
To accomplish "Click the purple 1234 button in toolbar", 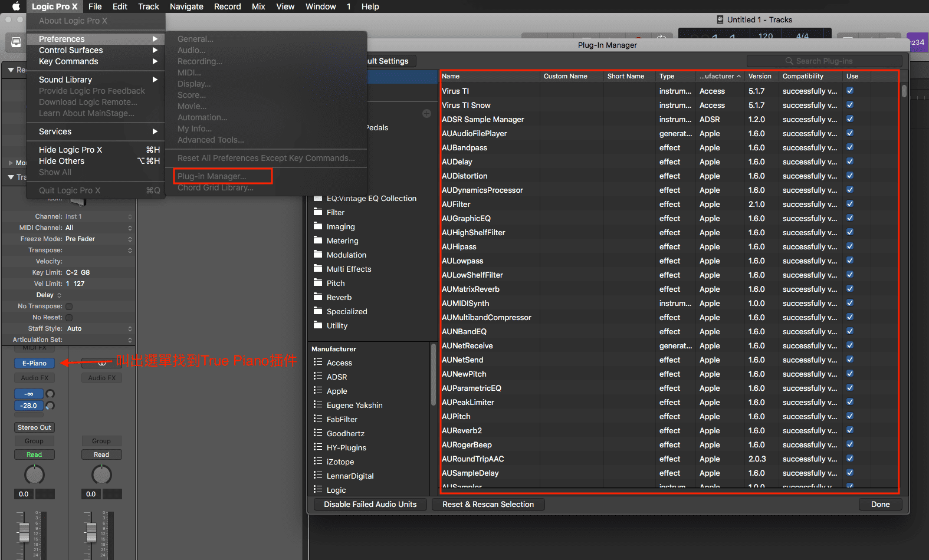I will [x=917, y=42].
